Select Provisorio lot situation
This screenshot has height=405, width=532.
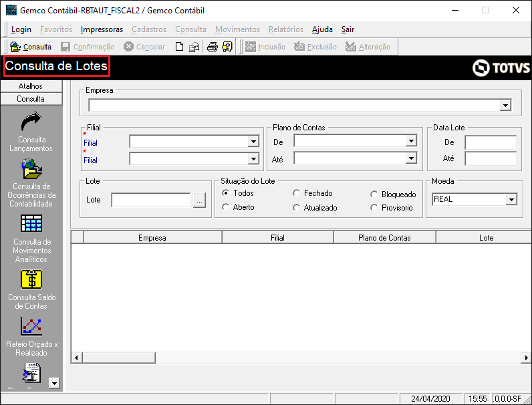[x=374, y=207]
